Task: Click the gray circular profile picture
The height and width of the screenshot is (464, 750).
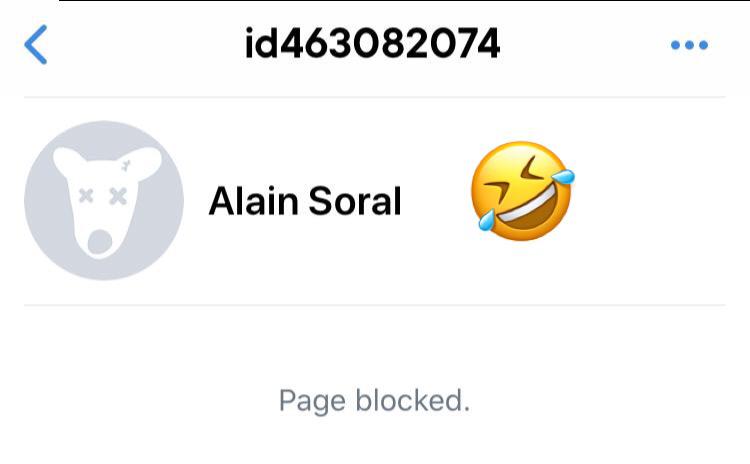Action: coord(104,200)
